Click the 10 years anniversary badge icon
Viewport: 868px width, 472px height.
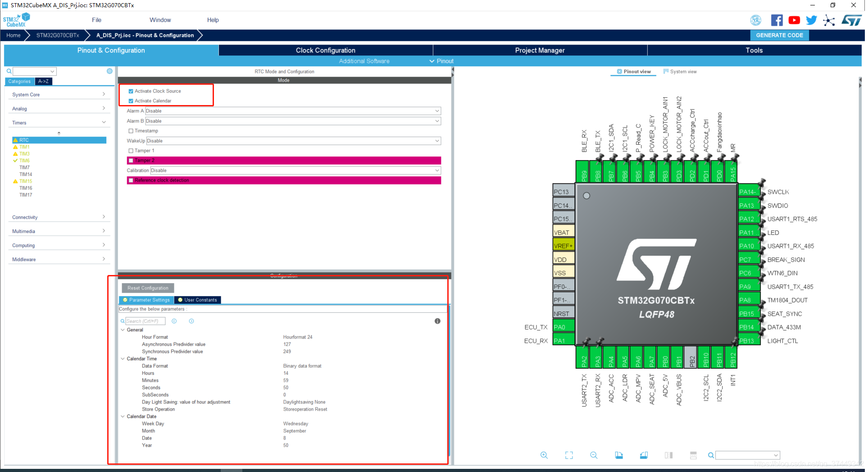click(x=756, y=20)
